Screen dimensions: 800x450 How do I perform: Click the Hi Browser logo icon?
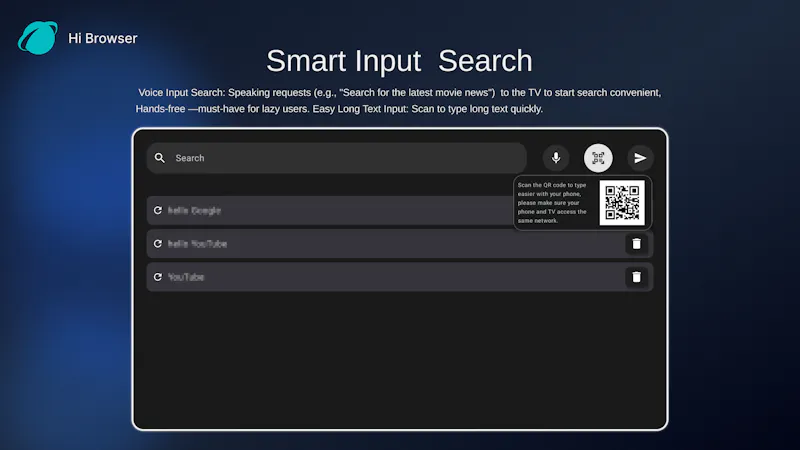point(38,38)
